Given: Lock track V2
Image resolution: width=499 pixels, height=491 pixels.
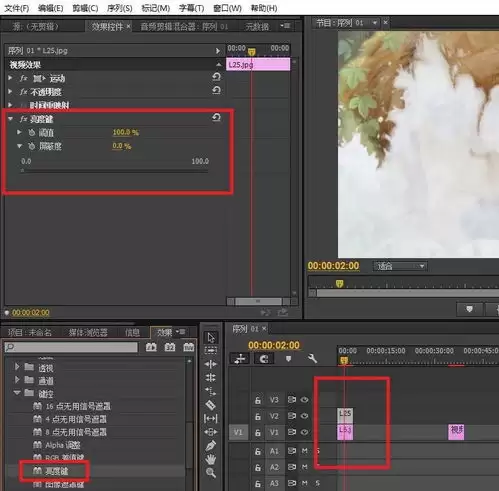Looking at the screenshot, I should pyautogui.click(x=258, y=416).
